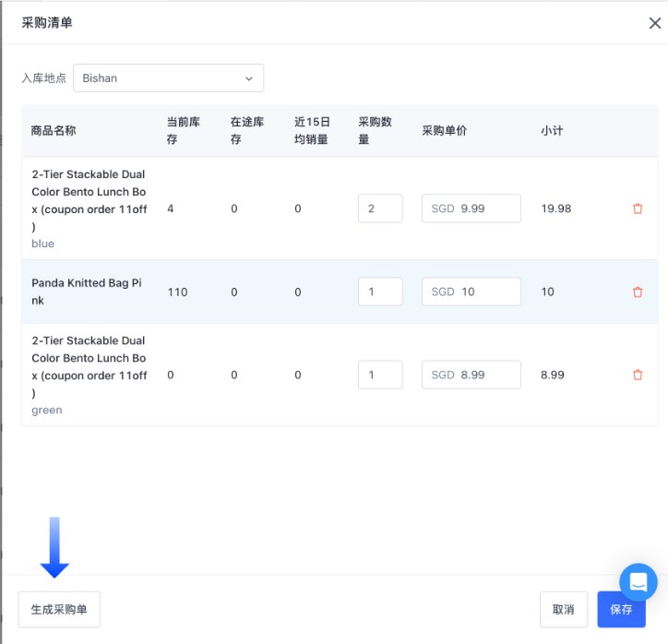
Task: Edit purchase quantity for green Bento box
Action: [x=380, y=375]
